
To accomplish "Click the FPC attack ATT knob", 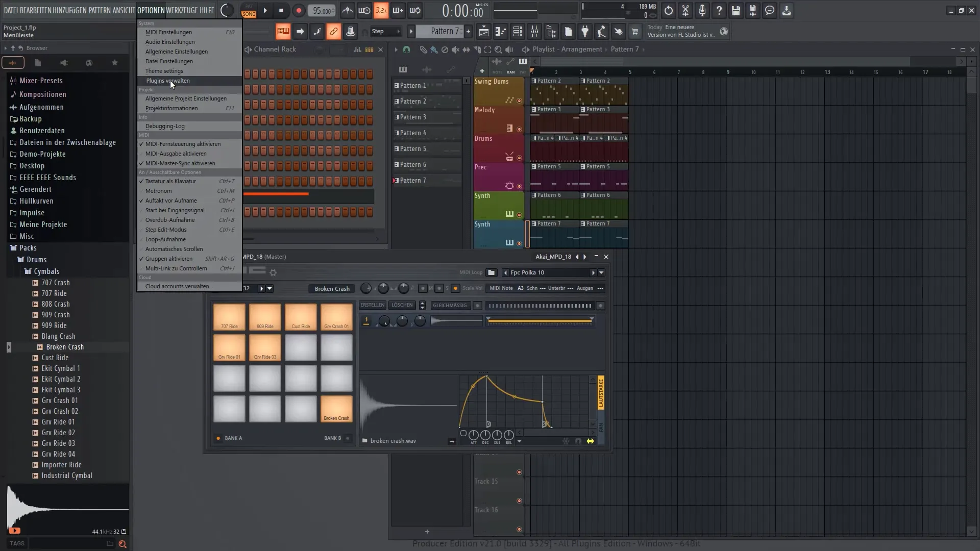I will pyautogui.click(x=474, y=435).
